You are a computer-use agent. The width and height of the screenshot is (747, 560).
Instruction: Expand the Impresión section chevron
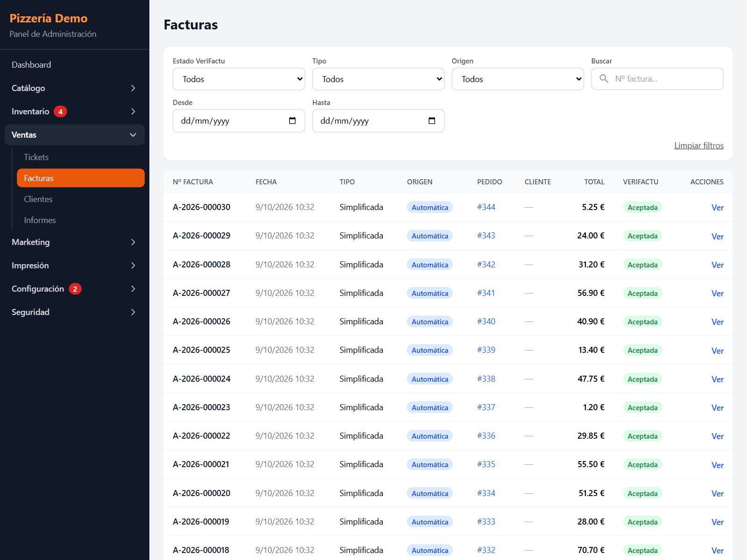pyautogui.click(x=133, y=266)
